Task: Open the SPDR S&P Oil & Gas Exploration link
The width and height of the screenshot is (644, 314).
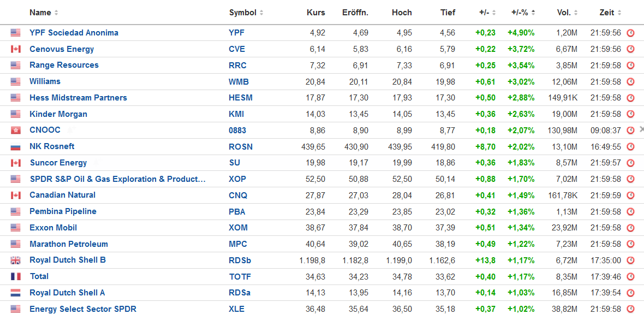Action: coord(117,179)
